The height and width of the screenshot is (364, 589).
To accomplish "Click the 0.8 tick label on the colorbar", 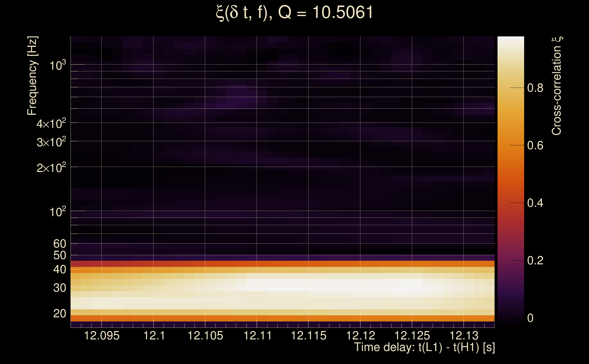I will (x=535, y=88).
